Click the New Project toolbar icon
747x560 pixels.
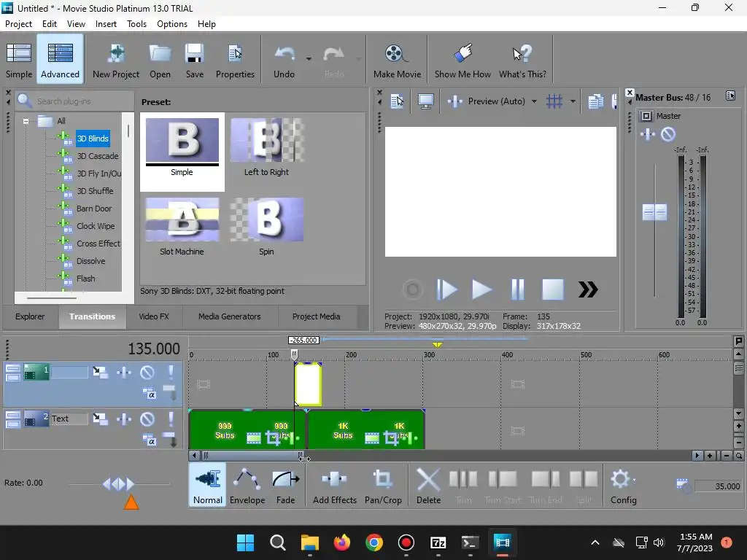[116, 61]
